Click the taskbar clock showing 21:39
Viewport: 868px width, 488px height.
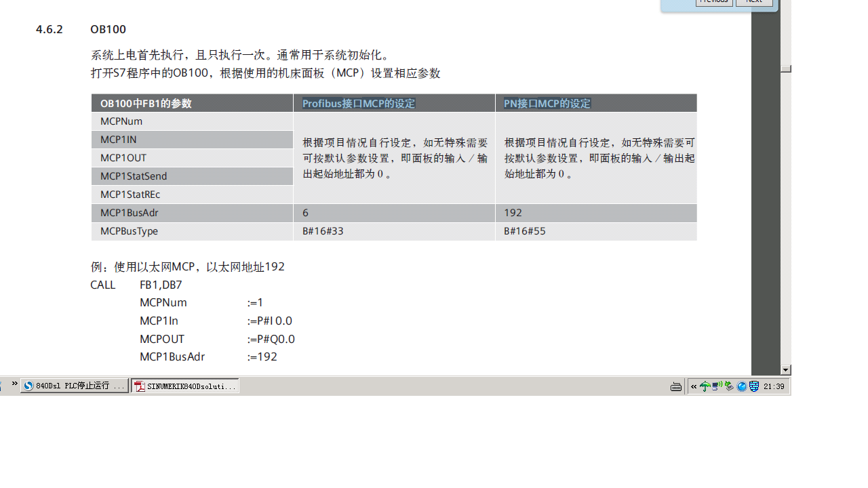(x=774, y=386)
